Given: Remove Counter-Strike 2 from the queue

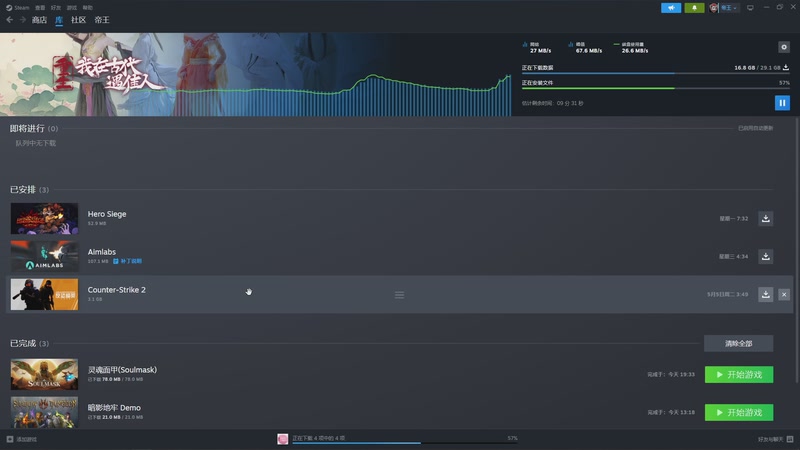Looking at the screenshot, I should point(784,294).
